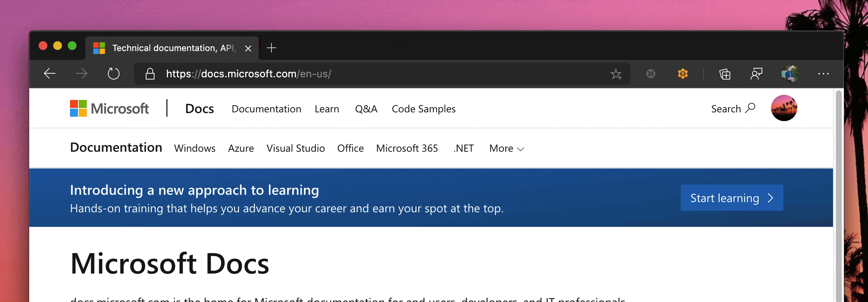Go back with the browser back arrow

pyautogui.click(x=50, y=74)
